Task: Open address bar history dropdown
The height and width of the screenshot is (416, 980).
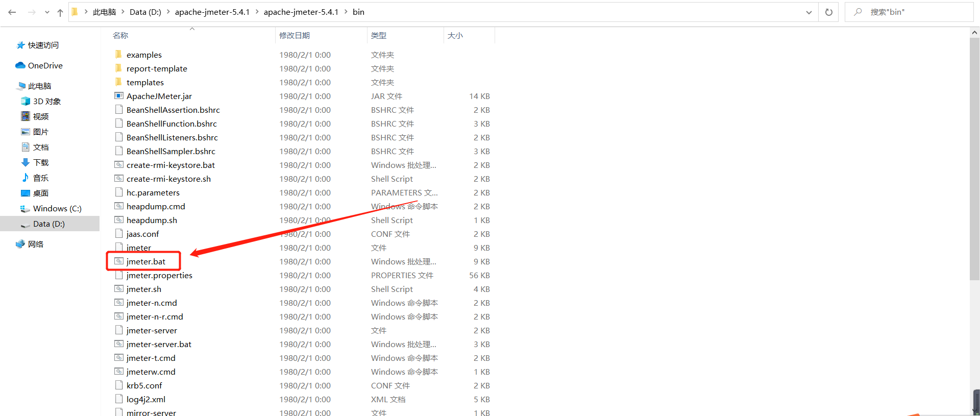Action: 809,12
